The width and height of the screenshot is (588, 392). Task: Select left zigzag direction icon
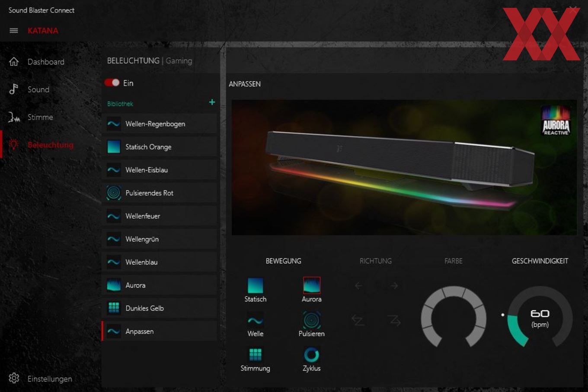click(x=358, y=320)
